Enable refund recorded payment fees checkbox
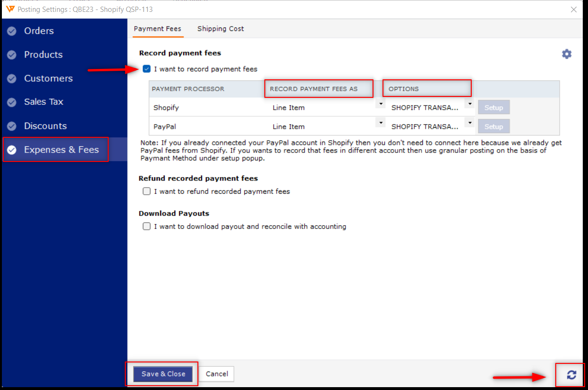The width and height of the screenshot is (588, 390). (x=147, y=191)
